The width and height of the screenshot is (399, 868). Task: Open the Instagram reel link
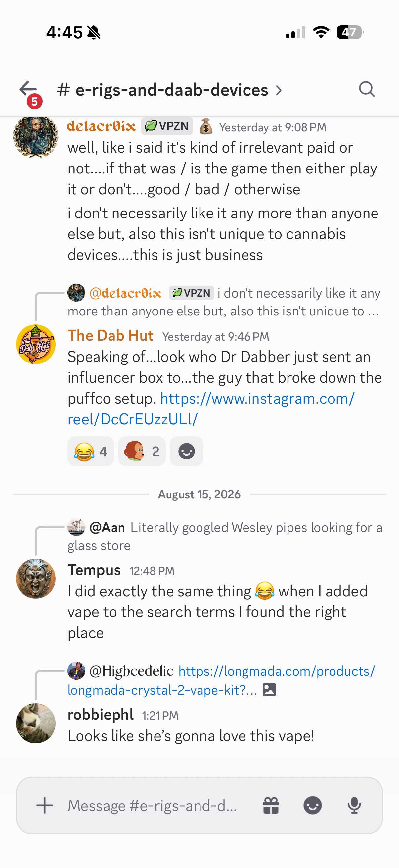pyautogui.click(x=211, y=409)
